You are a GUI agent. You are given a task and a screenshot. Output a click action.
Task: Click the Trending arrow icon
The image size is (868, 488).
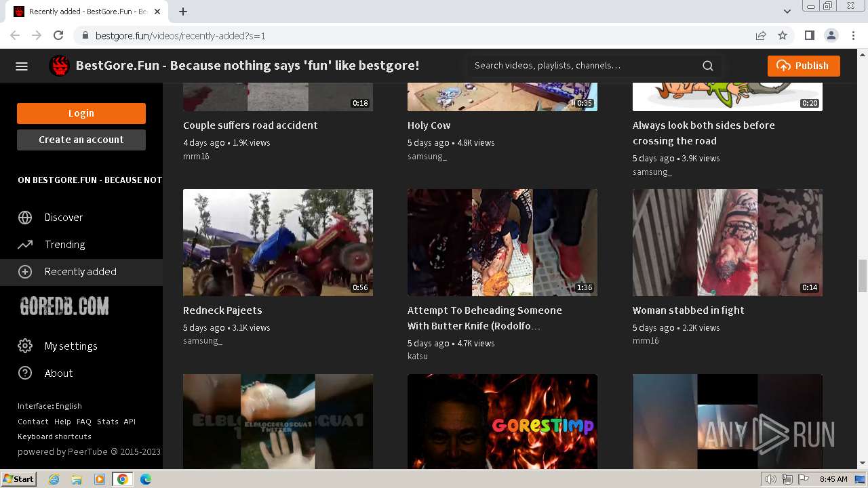[x=25, y=245]
